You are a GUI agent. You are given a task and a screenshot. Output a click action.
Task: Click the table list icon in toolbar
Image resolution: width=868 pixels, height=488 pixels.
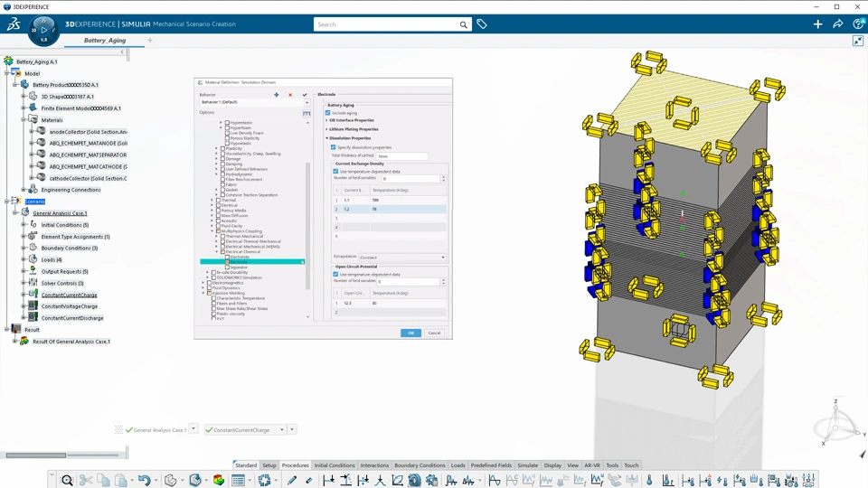tap(238, 480)
